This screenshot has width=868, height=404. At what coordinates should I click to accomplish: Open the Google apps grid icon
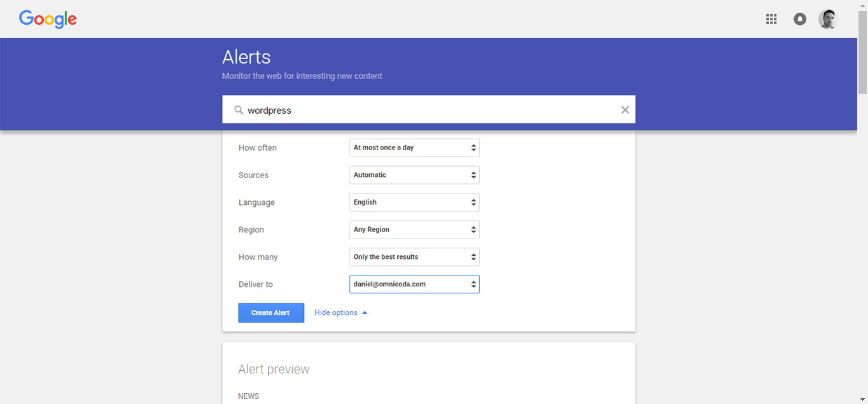point(771,19)
